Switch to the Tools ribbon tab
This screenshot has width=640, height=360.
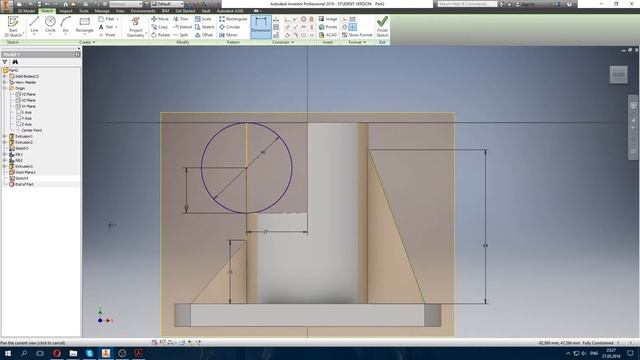84,11
